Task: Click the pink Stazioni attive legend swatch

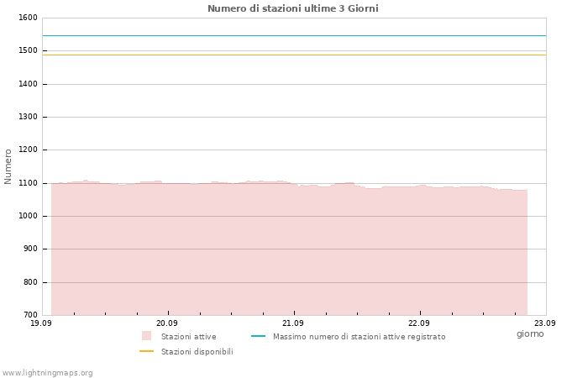Action: coord(147,336)
